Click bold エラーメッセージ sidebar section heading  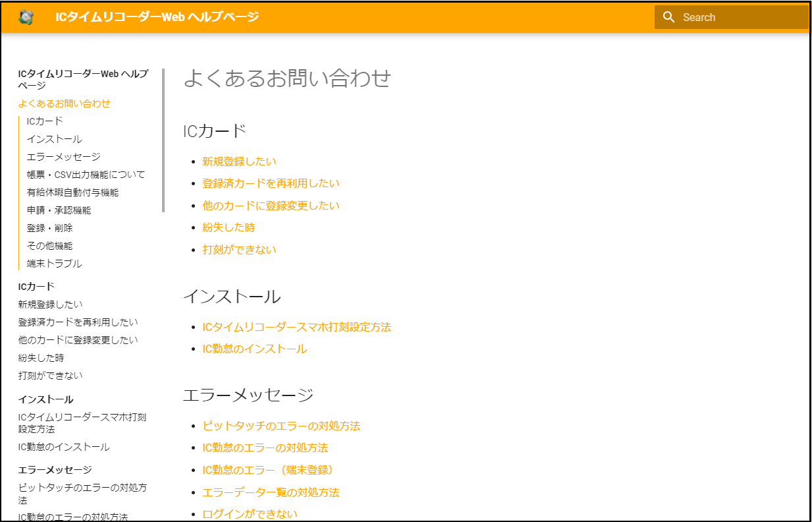coord(55,470)
